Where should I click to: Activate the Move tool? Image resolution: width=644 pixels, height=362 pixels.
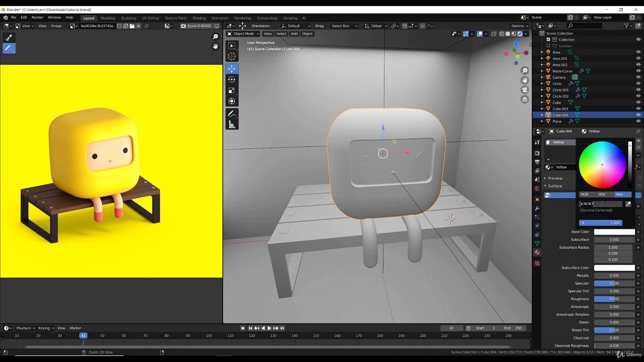[231, 68]
